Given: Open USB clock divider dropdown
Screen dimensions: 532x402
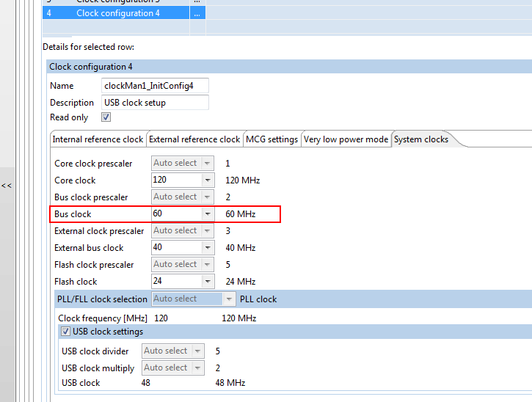Looking at the screenshot, I should click(x=173, y=351).
